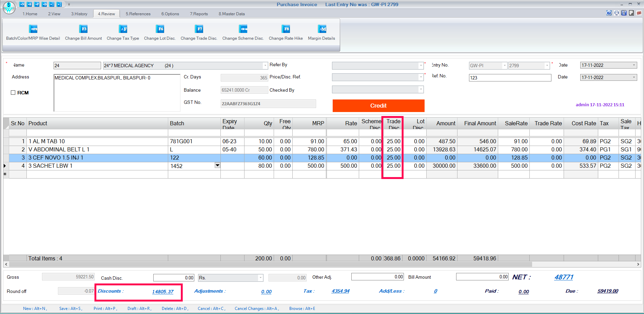Expand the Checked By dropdown

(421, 90)
